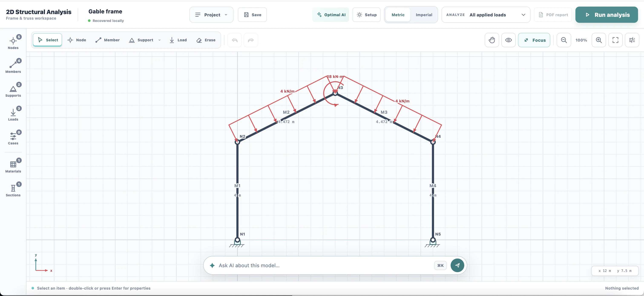Click the Recovered locally status
Image resolution: width=644 pixels, height=296 pixels.
click(x=106, y=21)
